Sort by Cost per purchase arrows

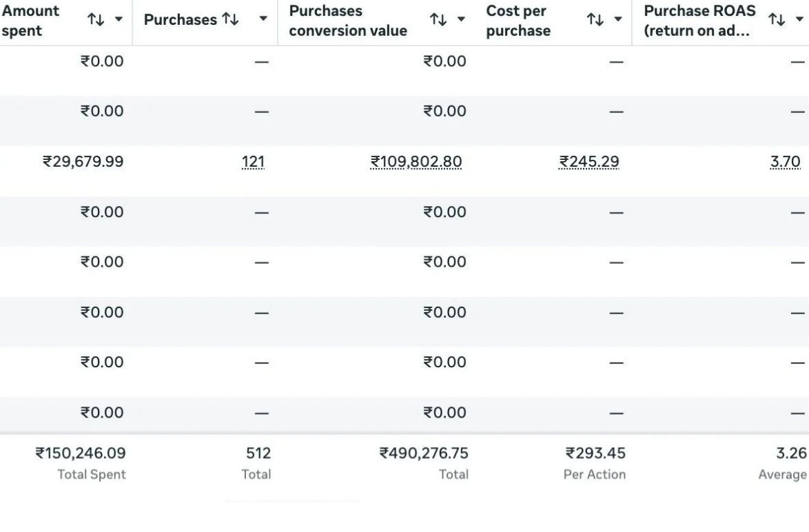coord(595,19)
